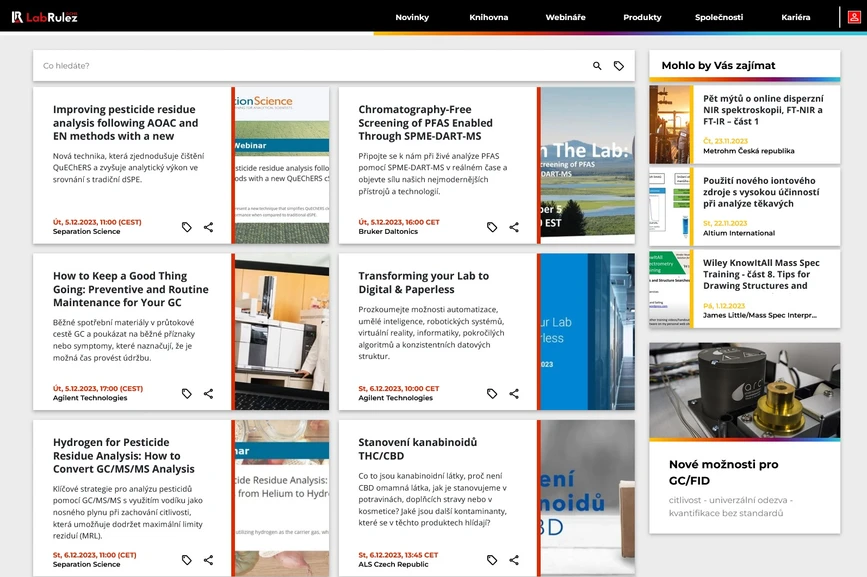
Task: Share the PFAS screening webinar
Action: (514, 227)
